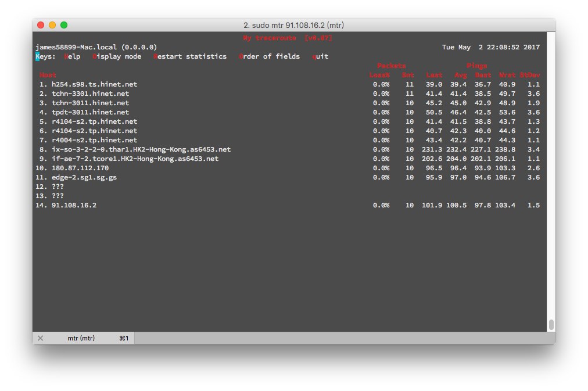Click the Host column header
588x391 pixels.
(x=48, y=75)
